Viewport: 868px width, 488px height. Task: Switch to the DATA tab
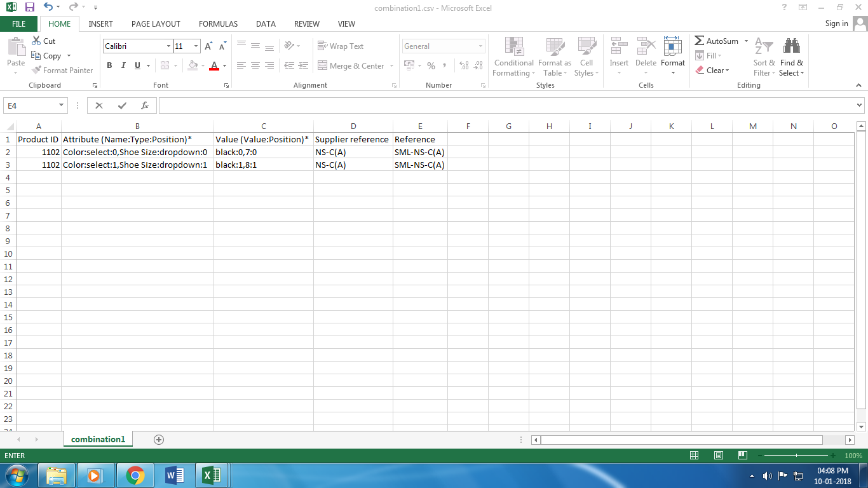[266, 24]
